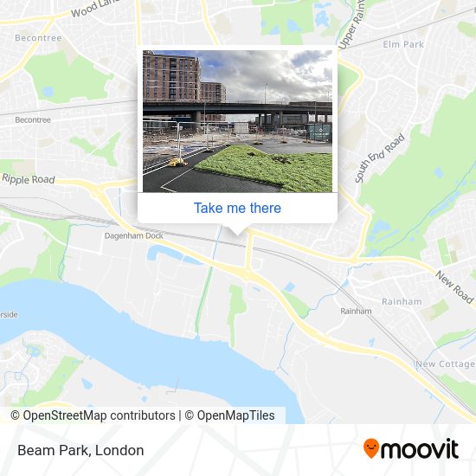Image resolution: width=476 pixels, height=476 pixels.
Task: Click the Wood Lane road label
Action: [95, 8]
